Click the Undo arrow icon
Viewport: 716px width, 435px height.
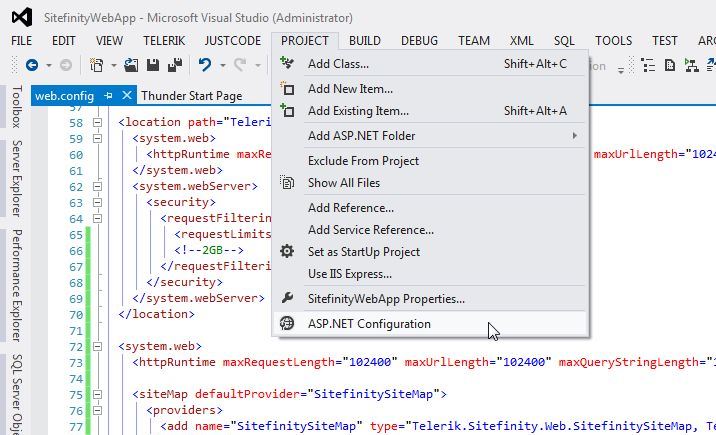tap(205, 65)
